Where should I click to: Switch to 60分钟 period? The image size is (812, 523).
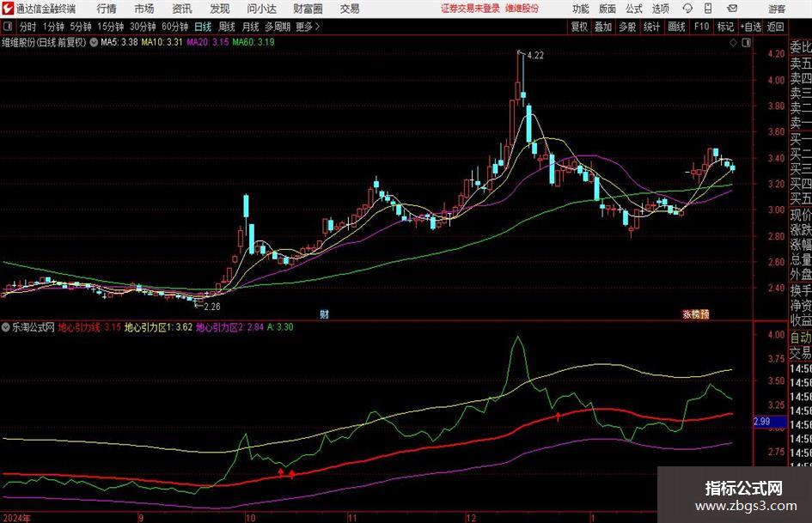coord(174,27)
